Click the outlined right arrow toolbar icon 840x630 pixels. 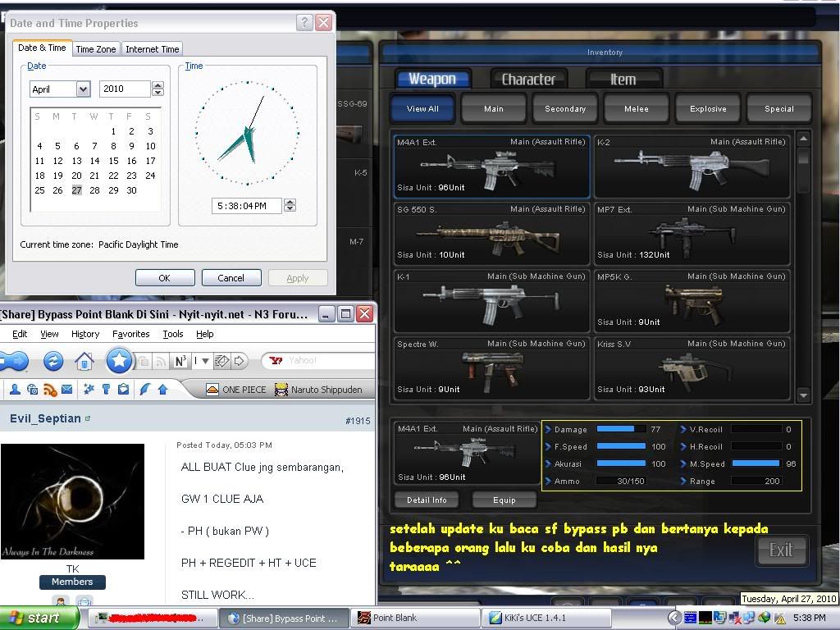pos(239,361)
